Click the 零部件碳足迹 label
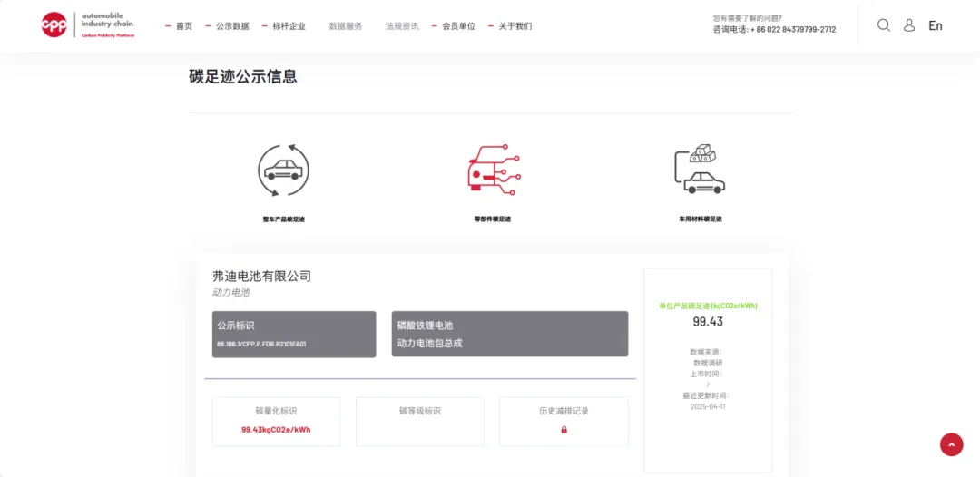The width and height of the screenshot is (980, 477). (x=493, y=219)
